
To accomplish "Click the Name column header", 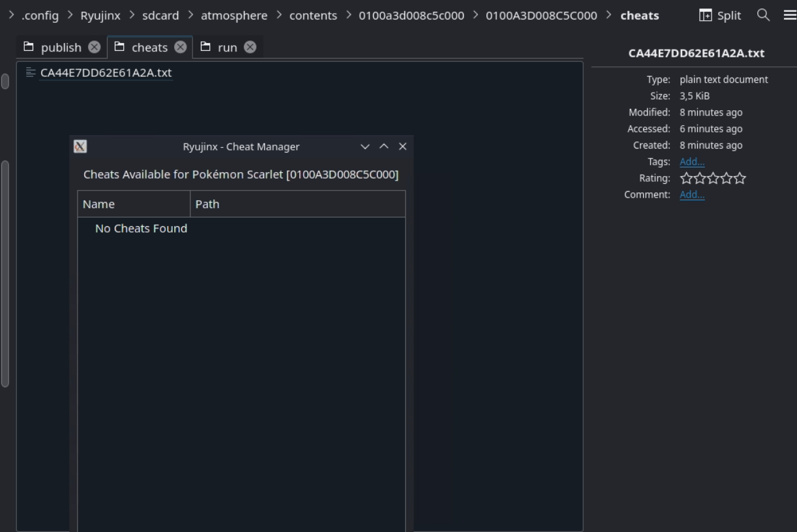I will coord(134,204).
